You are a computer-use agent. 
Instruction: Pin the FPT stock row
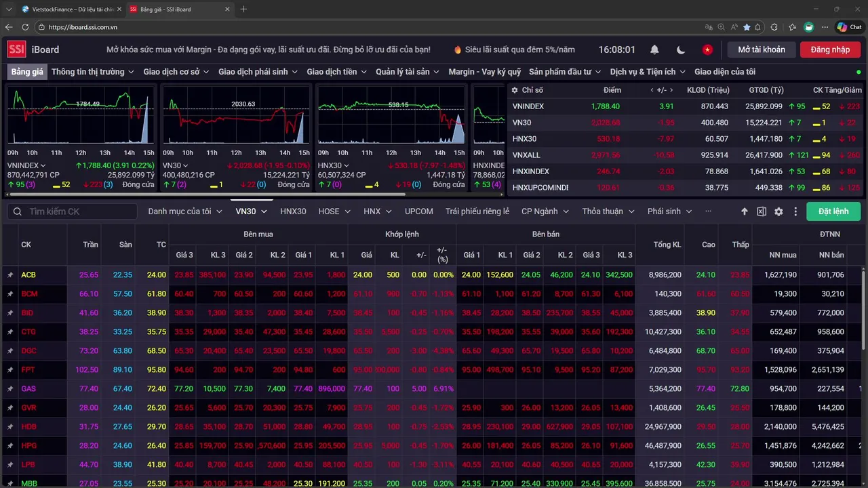pos(10,370)
